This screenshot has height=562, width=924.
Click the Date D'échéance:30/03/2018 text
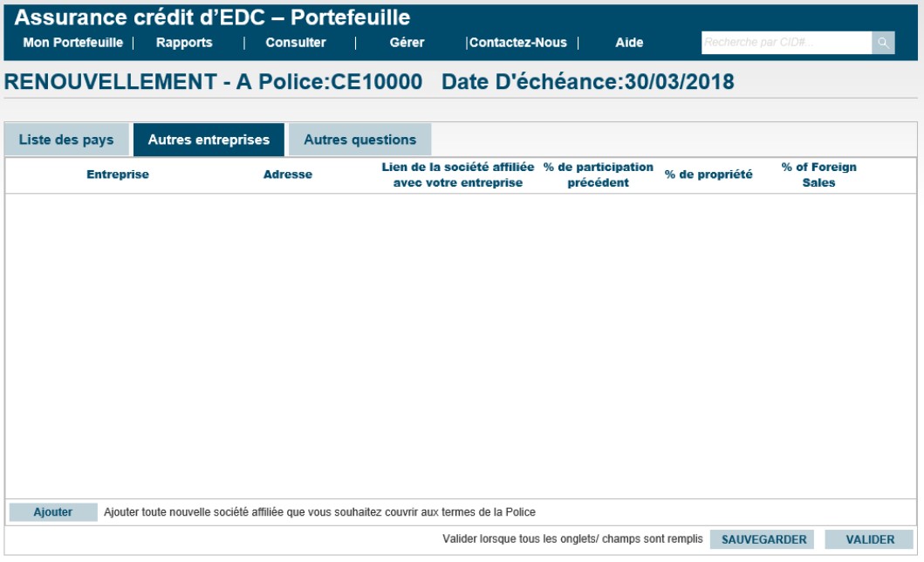(588, 81)
